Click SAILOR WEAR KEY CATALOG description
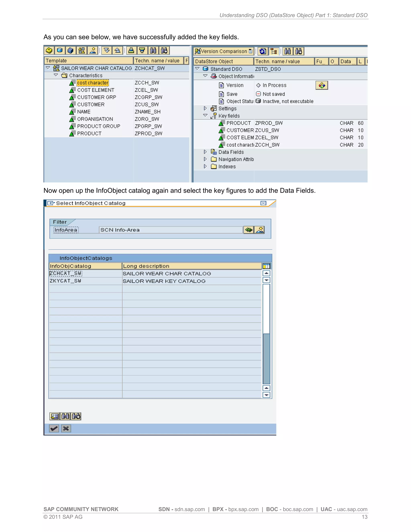 pyautogui.click(x=164, y=281)
